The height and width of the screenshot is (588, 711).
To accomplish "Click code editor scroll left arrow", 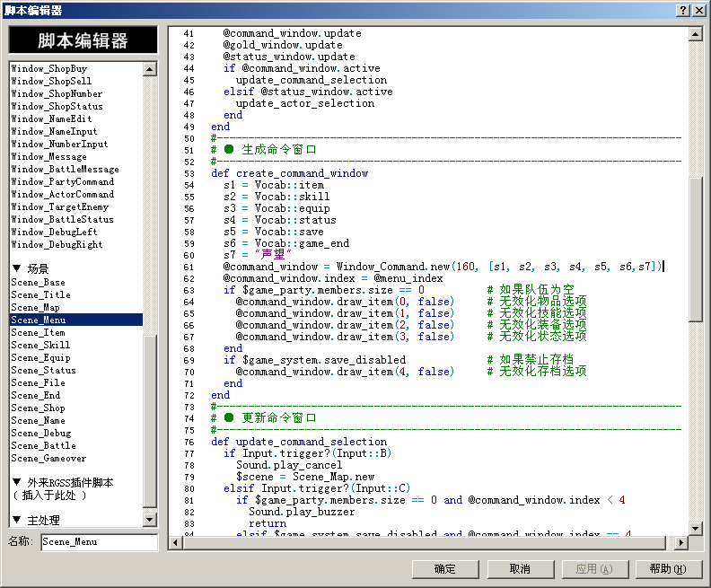I will [176, 542].
